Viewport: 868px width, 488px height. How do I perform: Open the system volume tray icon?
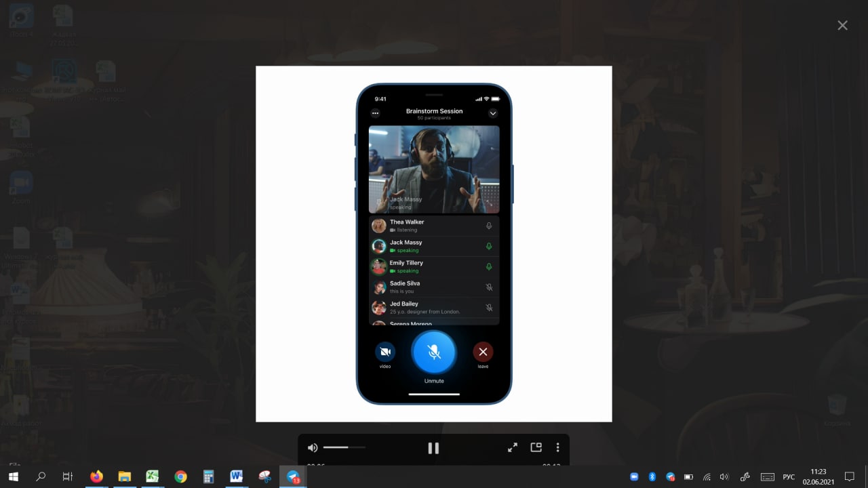[x=724, y=476]
